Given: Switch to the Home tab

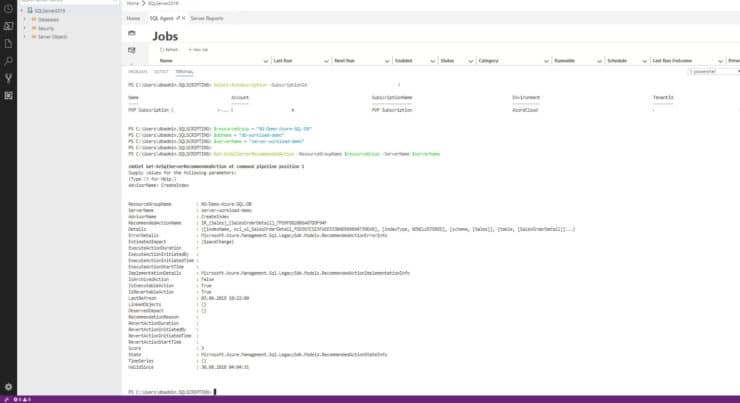Looking at the screenshot, I should (x=133, y=18).
